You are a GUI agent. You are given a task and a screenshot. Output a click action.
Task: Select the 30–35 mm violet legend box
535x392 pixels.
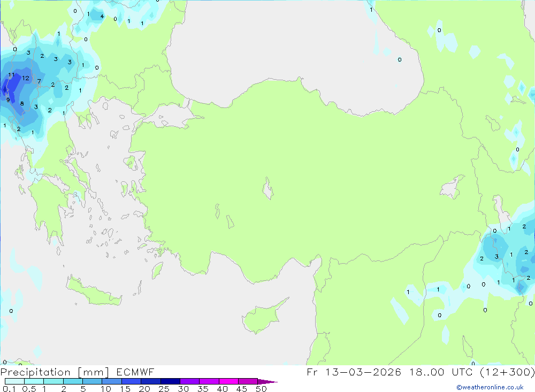pos(189,381)
